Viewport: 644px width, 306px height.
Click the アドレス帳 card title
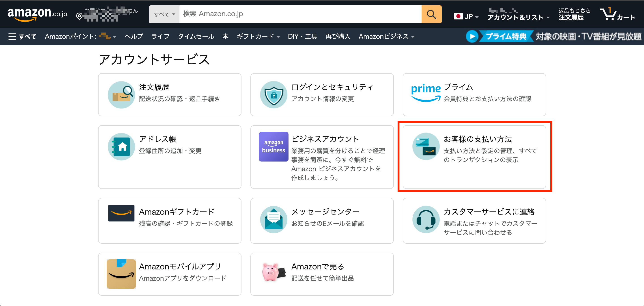click(158, 139)
